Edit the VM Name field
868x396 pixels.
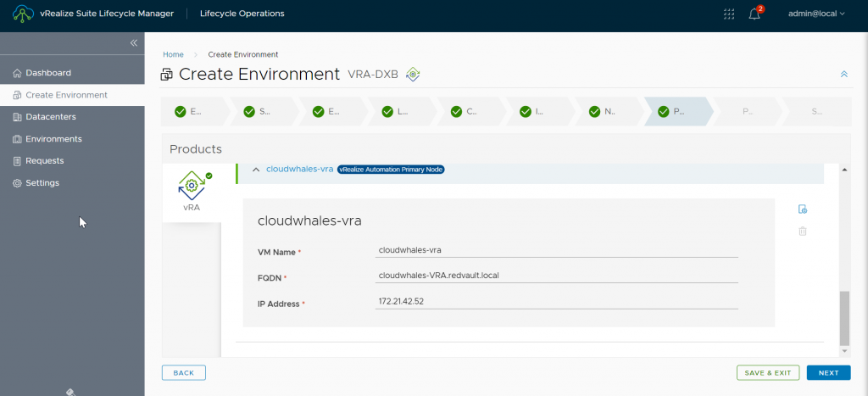(556, 250)
